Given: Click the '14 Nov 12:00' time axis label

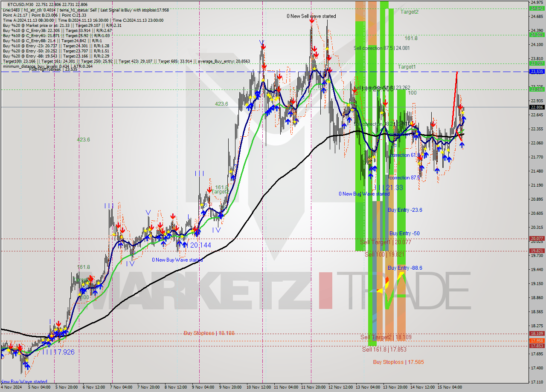Looking at the screenshot, I should [x=422, y=387].
